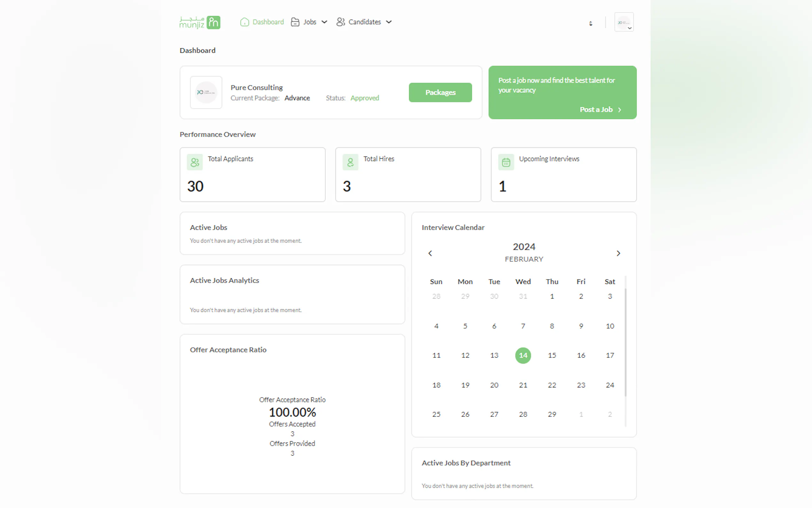Click the Sun column header

(x=436, y=282)
